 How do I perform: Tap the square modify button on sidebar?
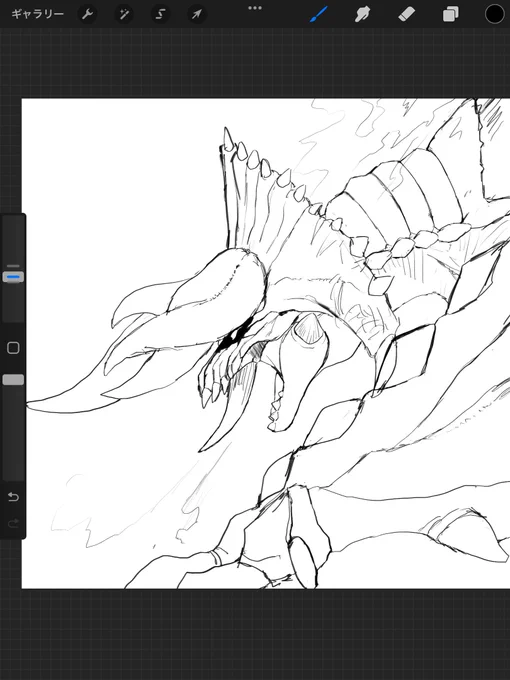13,348
